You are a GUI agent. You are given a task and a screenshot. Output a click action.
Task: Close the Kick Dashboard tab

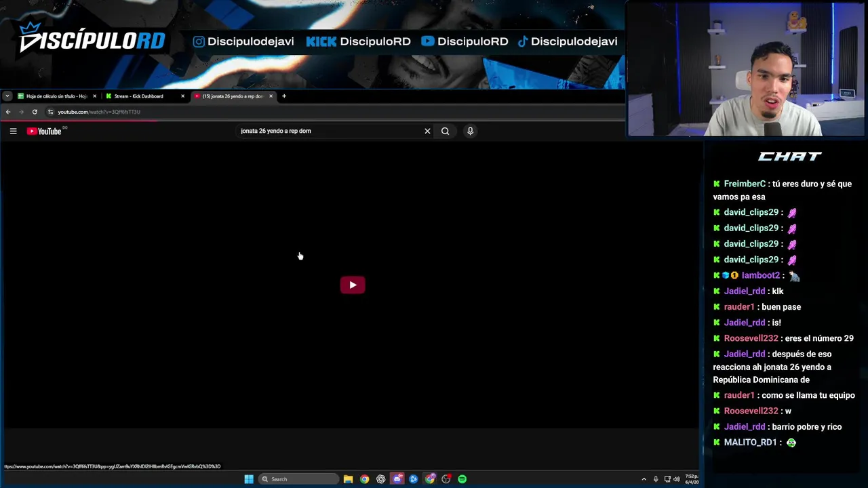[182, 96]
